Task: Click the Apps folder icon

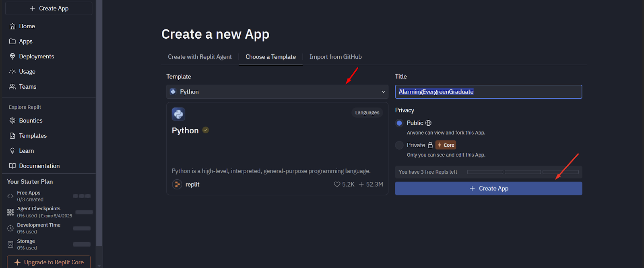Action: pyautogui.click(x=12, y=42)
